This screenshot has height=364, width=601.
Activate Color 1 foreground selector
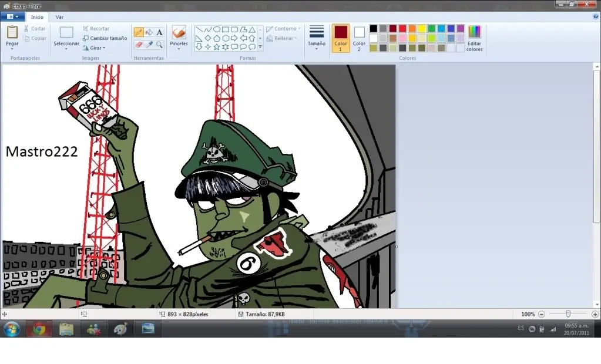pos(340,38)
